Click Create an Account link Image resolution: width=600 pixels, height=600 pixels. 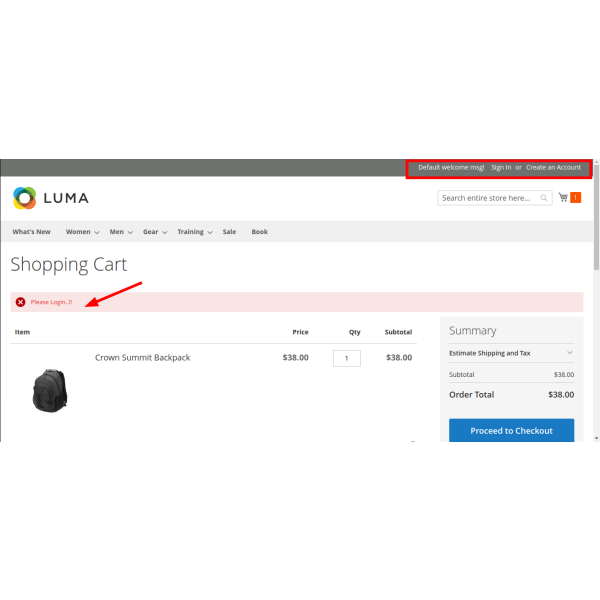[553, 167]
